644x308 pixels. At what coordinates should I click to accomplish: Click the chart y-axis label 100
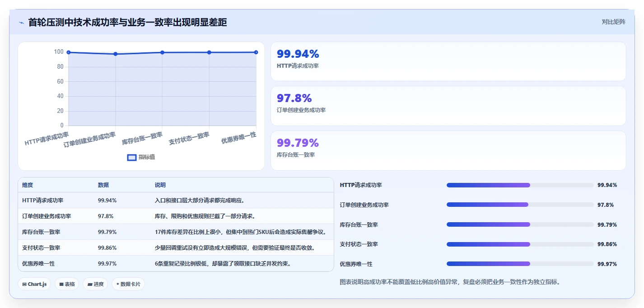tap(59, 52)
